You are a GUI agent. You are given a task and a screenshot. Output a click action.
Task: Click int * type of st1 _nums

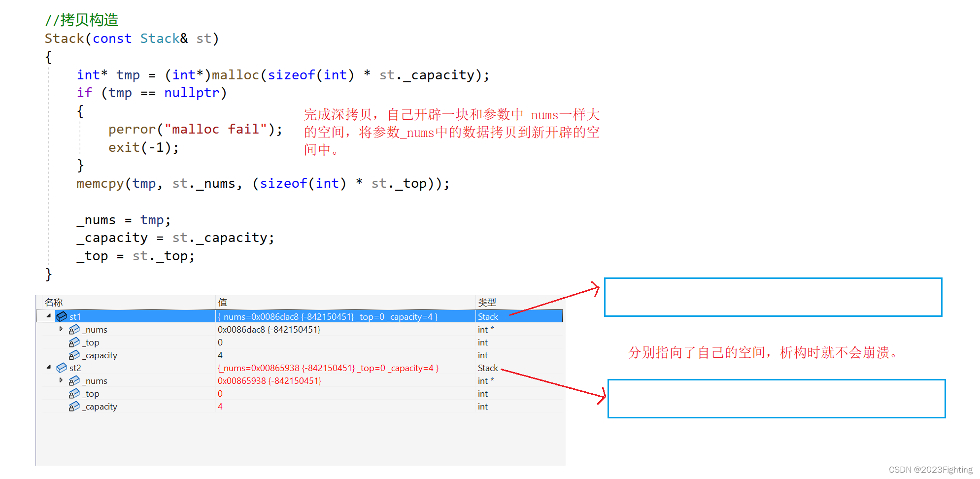485,329
